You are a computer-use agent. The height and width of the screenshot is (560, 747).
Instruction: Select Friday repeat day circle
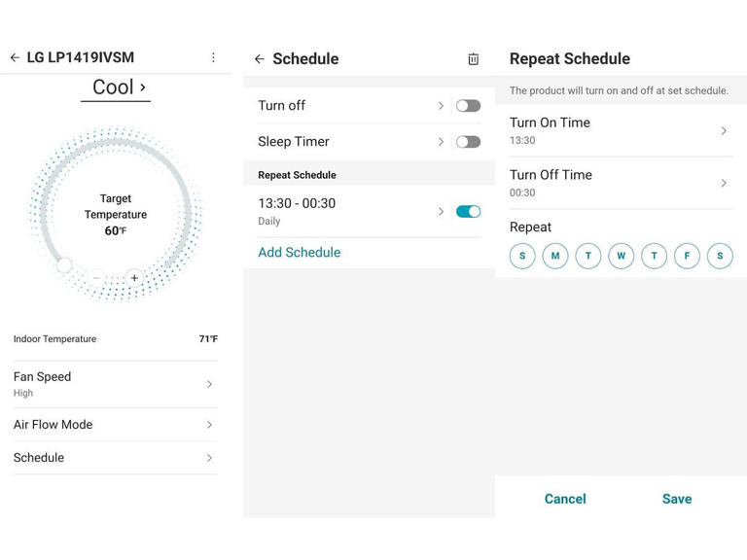pos(687,256)
